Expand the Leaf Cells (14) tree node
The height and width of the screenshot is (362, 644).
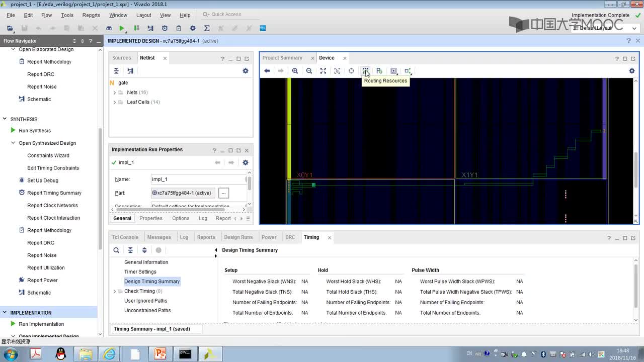coord(114,102)
